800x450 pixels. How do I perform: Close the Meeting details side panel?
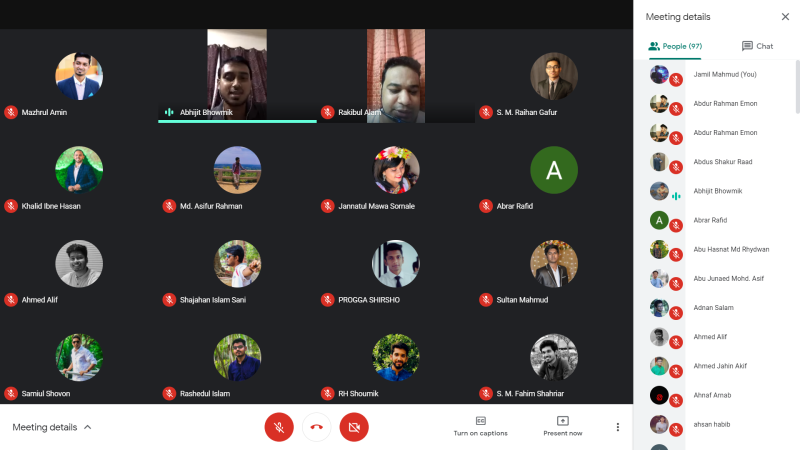point(785,17)
